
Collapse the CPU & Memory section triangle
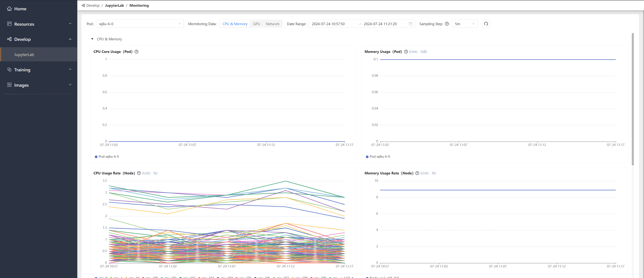(x=92, y=39)
